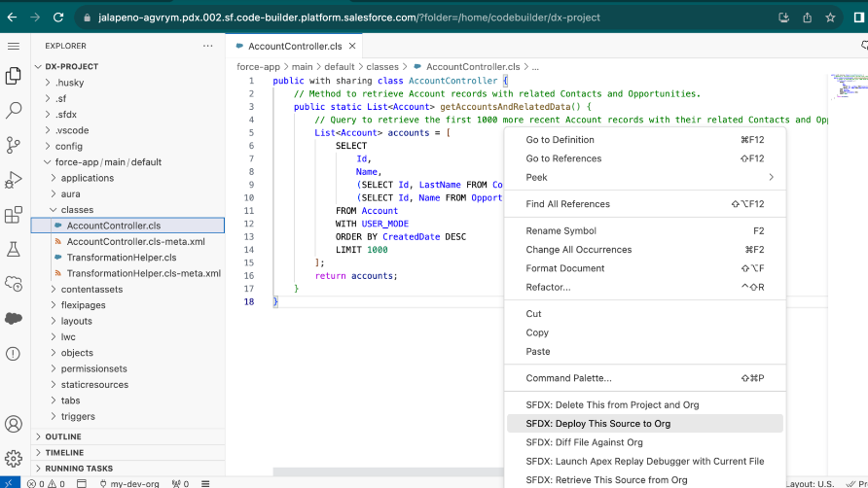
Task: Open the Extensions view
Action: coord(14,215)
